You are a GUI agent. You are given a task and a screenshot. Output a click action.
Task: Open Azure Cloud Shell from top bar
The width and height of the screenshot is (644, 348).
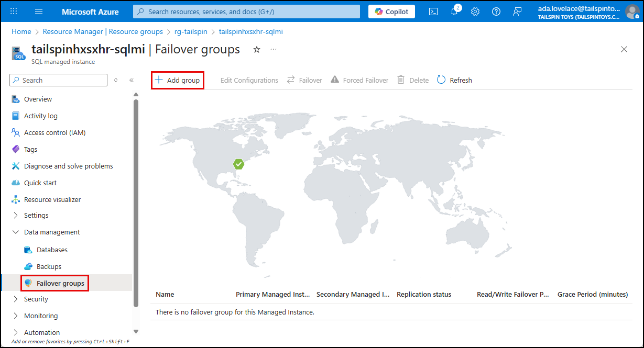click(x=433, y=11)
